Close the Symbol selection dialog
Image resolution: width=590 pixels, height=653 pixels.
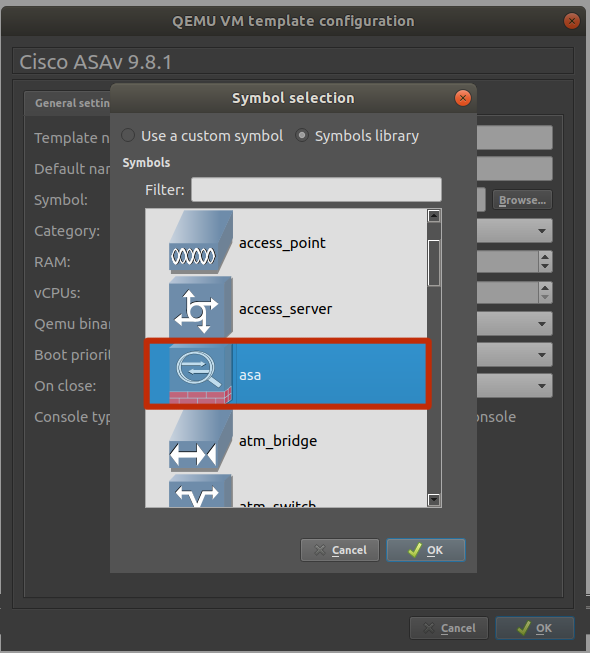coord(463,98)
